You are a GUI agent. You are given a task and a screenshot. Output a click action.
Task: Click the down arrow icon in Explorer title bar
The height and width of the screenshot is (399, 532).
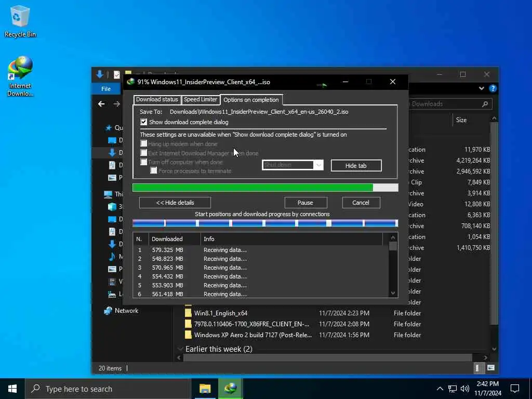(100, 74)
